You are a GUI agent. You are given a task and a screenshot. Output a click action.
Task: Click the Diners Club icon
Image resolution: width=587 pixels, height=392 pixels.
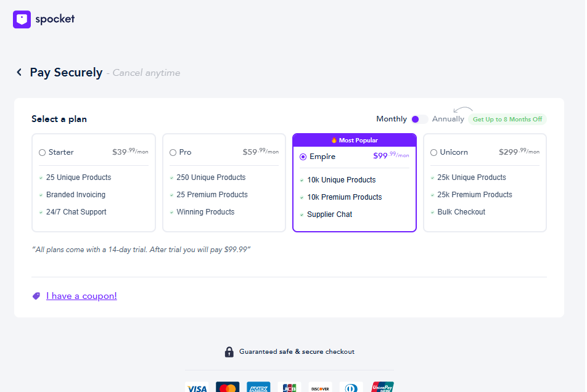pyautogui.click(x=351, y=387)
